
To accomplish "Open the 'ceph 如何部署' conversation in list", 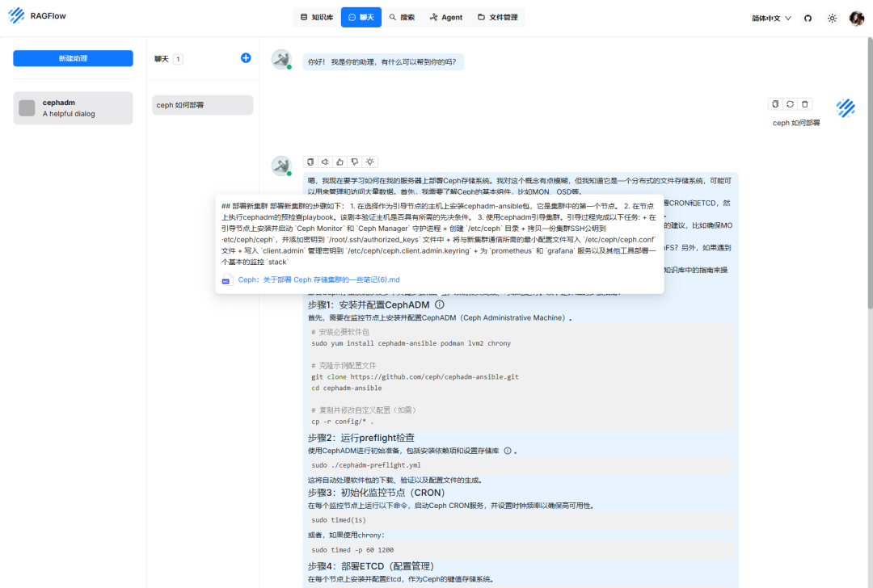I will [x=203, y=105].
